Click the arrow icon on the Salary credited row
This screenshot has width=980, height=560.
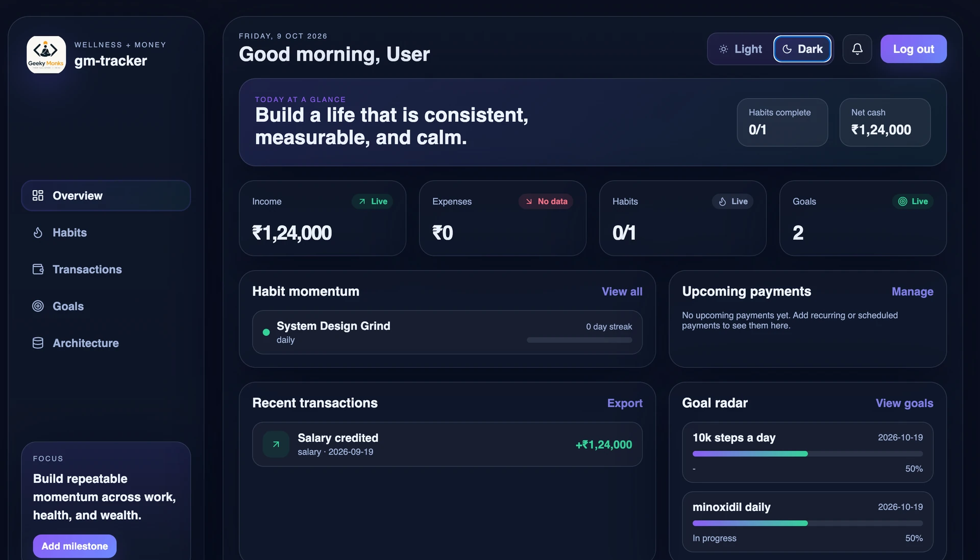pos(276,444)
